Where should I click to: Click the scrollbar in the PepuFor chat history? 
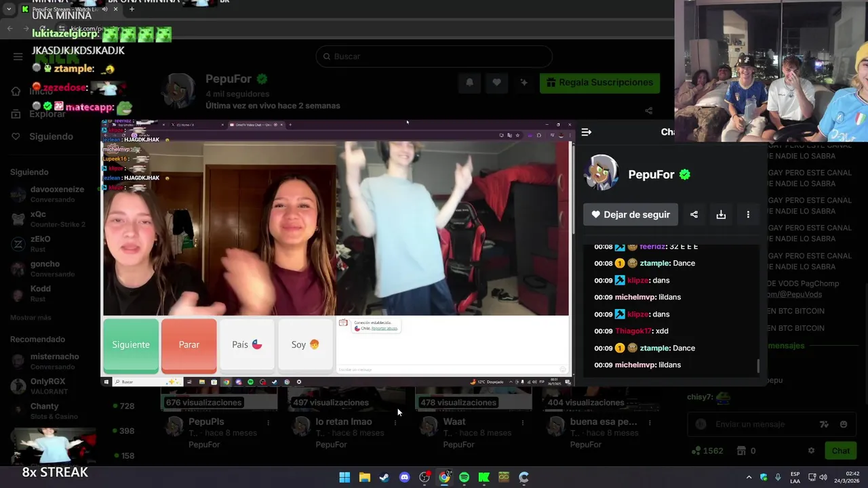(x=758, y=367)
